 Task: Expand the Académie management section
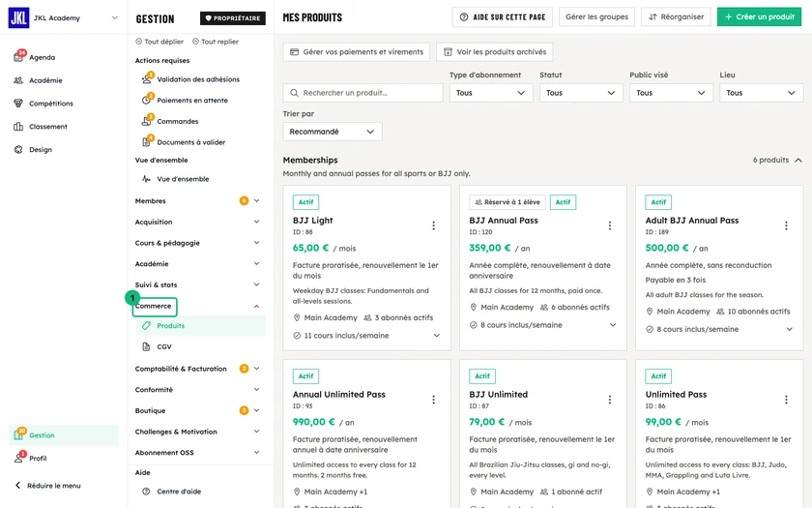click(256, 264)
